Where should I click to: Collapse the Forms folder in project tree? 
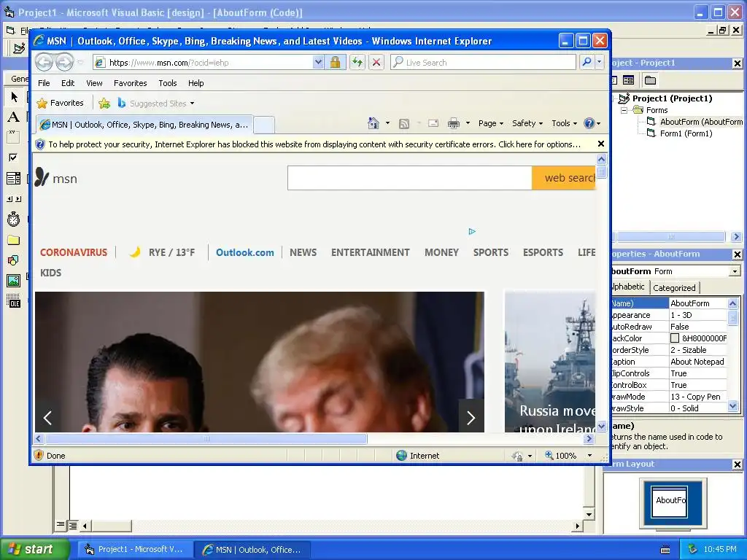624,110
